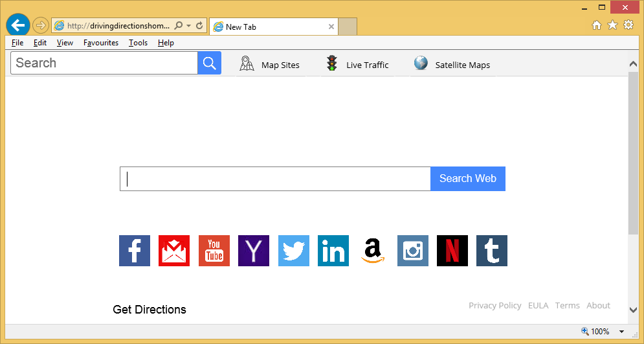Click the vertical scrollbar thumb

[x=633, y=153]
